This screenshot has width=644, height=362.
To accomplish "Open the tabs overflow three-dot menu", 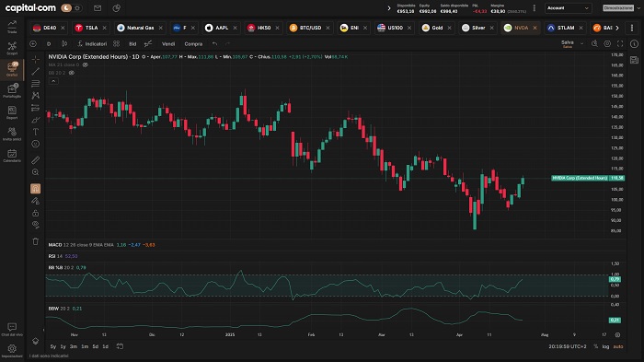I will [632, 28].
